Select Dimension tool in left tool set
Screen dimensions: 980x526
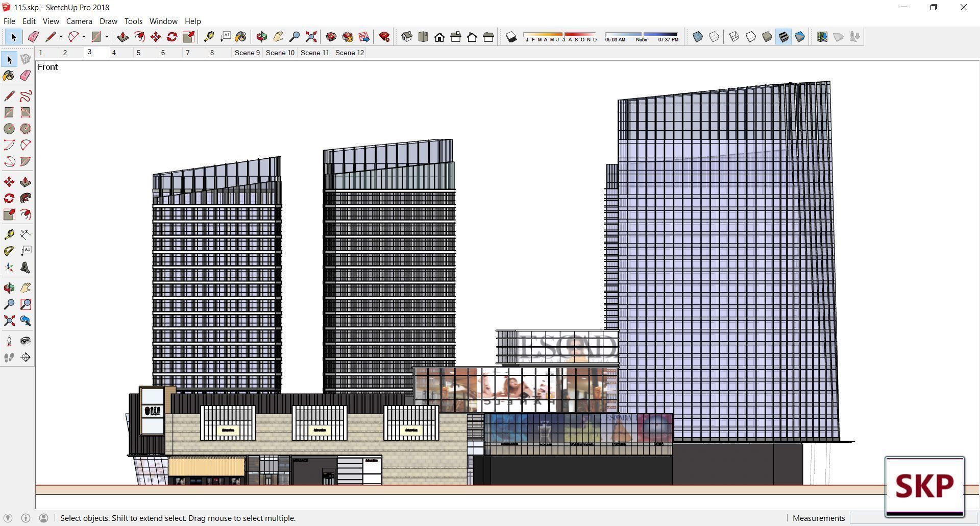pos(26,235)
